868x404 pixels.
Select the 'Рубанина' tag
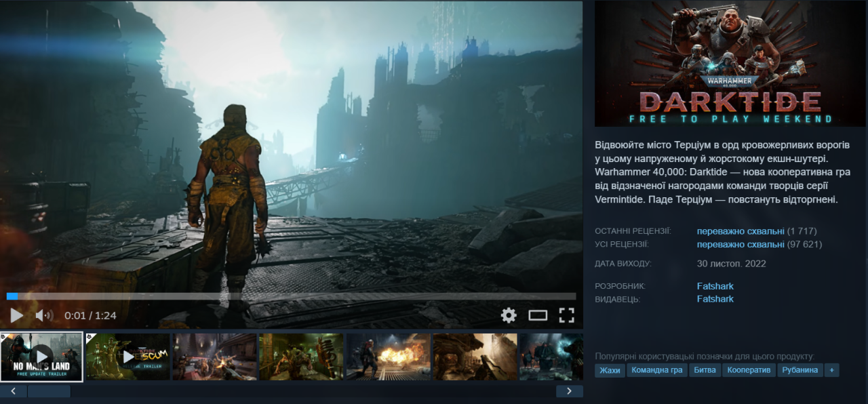point(800,370)
